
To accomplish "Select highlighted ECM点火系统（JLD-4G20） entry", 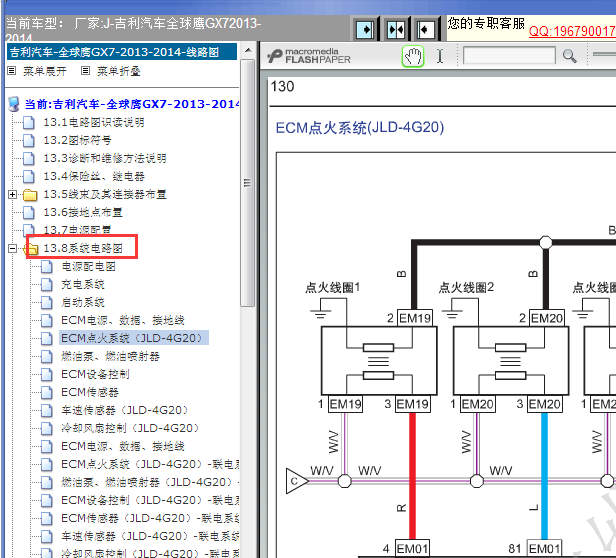I will [x=133, y=338].
